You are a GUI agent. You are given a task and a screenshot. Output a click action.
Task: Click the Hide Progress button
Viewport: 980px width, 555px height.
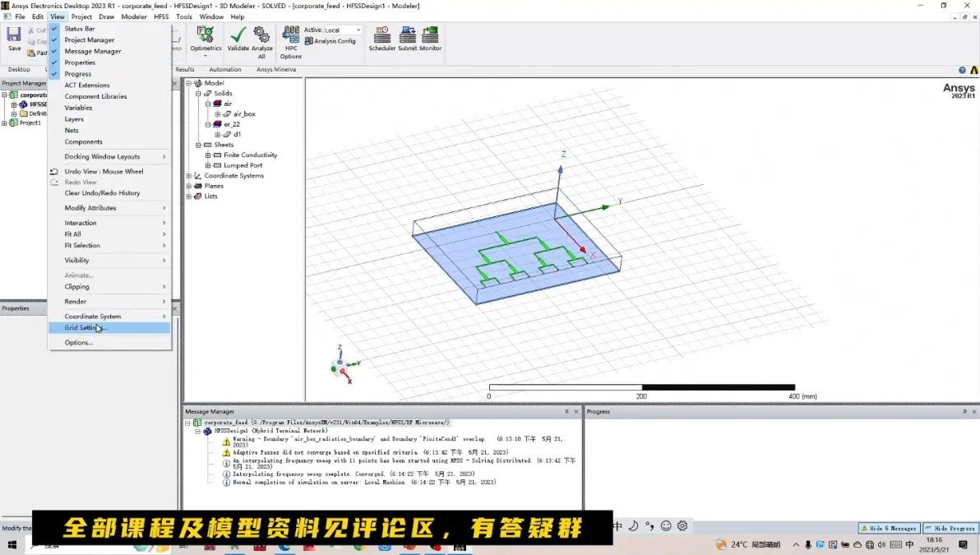950,528
